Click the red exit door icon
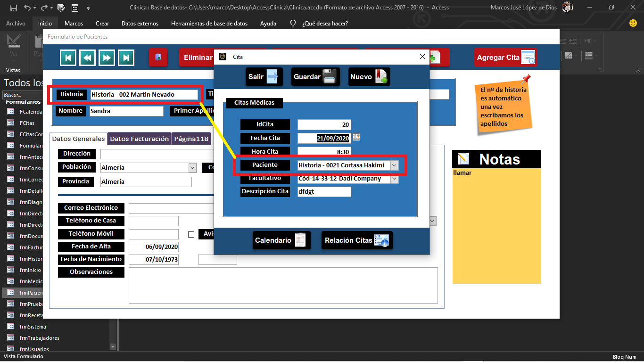The height and width of the screenshot is (362, 644). click(x=158, y=58)
